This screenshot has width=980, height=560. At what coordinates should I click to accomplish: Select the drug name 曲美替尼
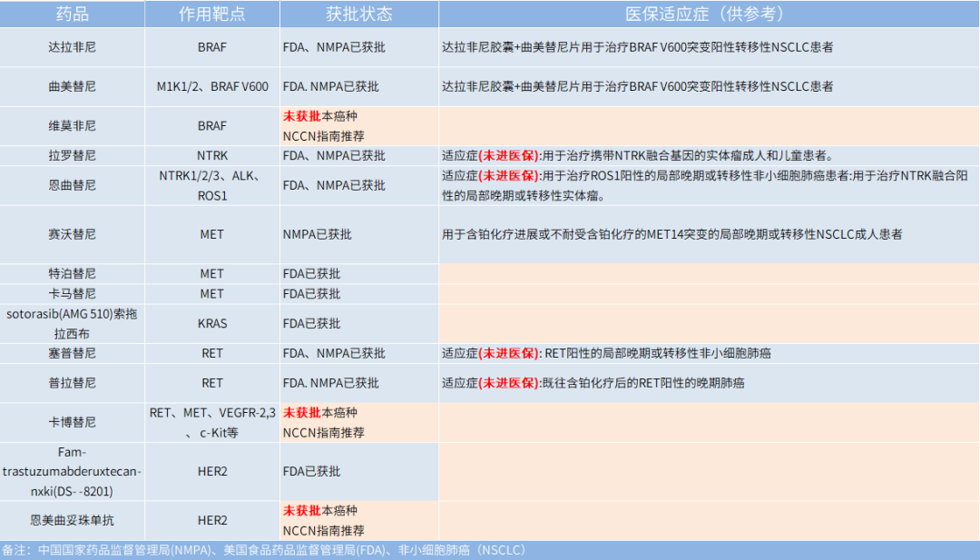(x=73, y=86)
